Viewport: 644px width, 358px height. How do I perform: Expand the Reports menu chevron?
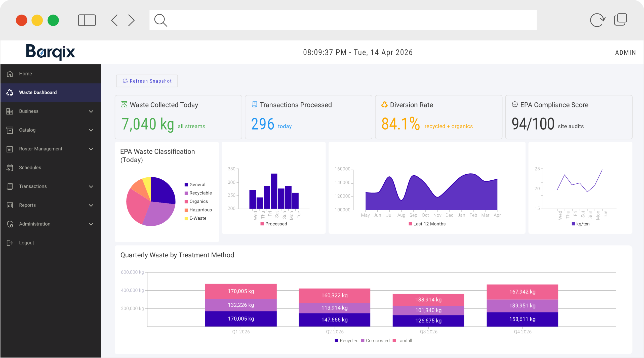coord(91,205)
